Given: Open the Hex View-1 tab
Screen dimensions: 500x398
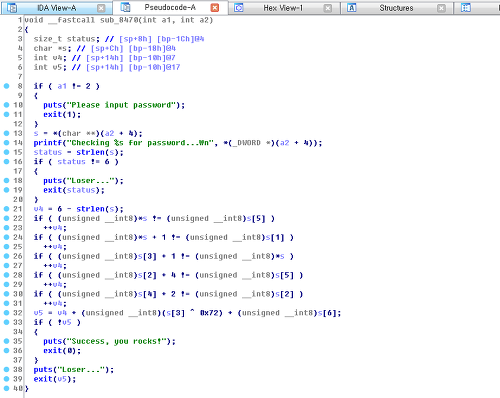Looking at the screenshot, I should [283, 8].
